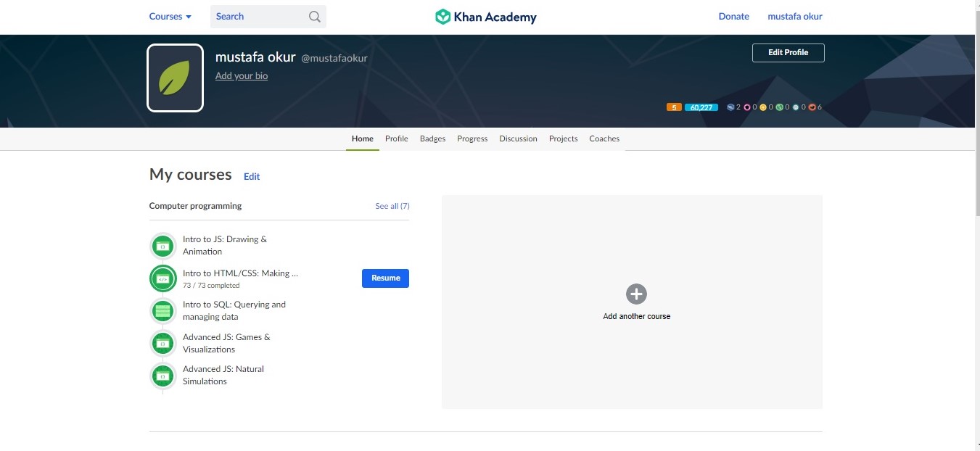Switch to the Discussion tab

coord(518,138)
